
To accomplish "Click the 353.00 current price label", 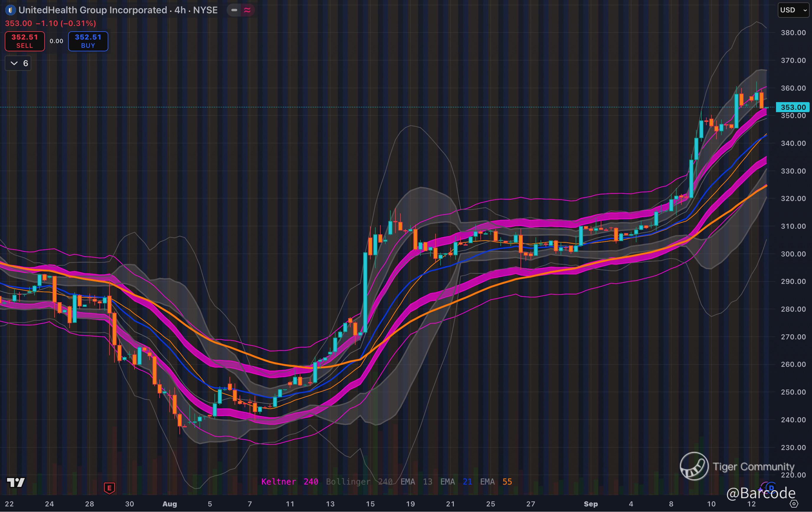I will (x=793, y=107).
